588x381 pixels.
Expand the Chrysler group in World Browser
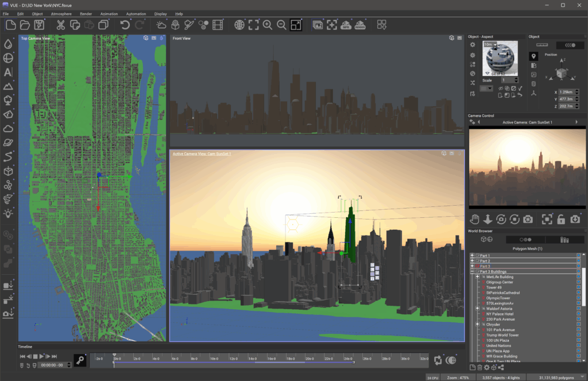tap(477, 325)
